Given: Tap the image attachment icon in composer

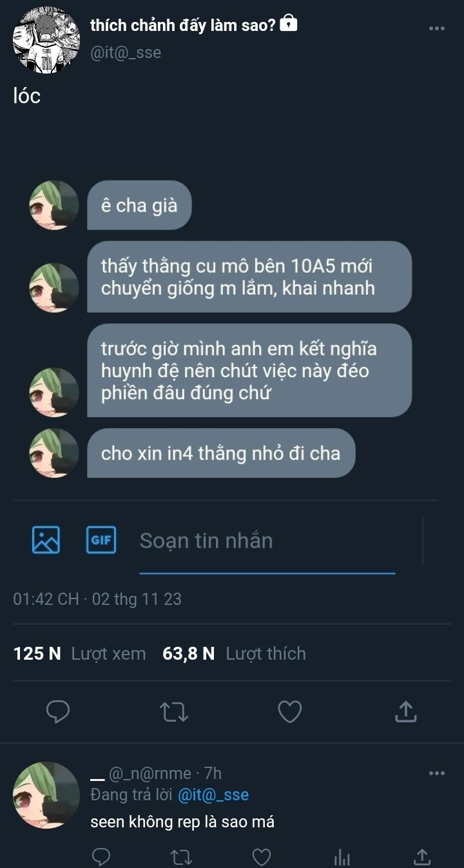Looking at the screenshot, I should pyautogui.click(x=46, y=540).
